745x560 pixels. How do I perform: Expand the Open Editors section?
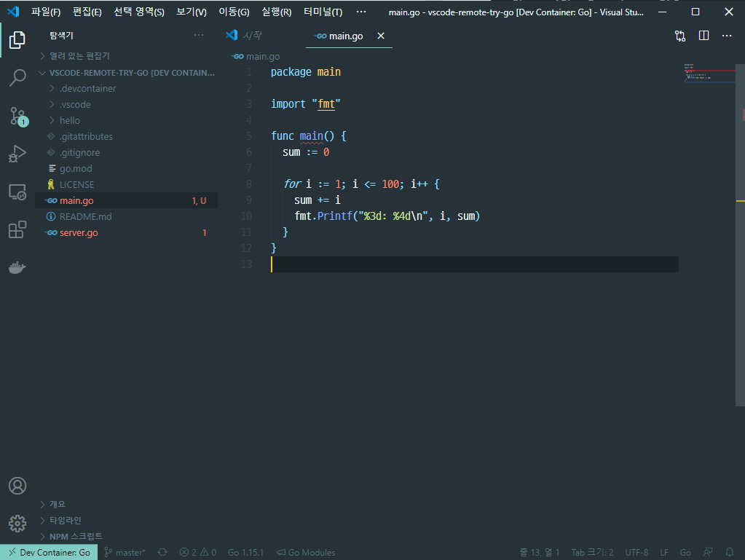click(127, 56)
